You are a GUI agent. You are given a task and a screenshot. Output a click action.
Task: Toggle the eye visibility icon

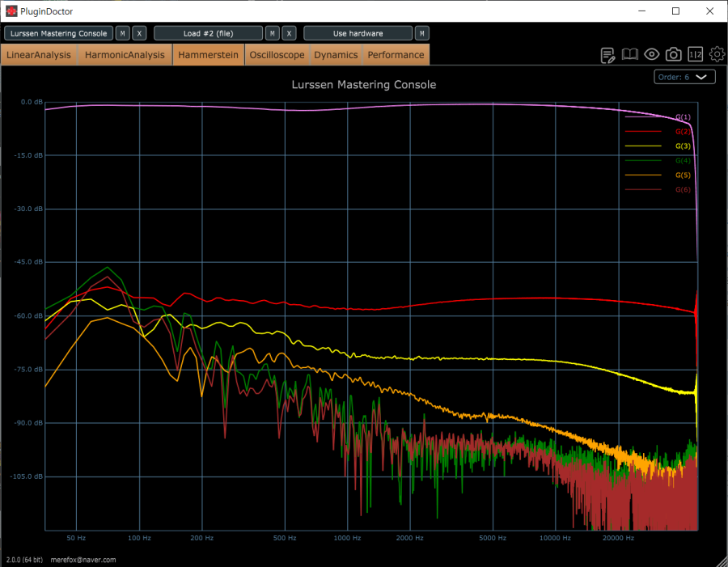[x=652, y=54]
